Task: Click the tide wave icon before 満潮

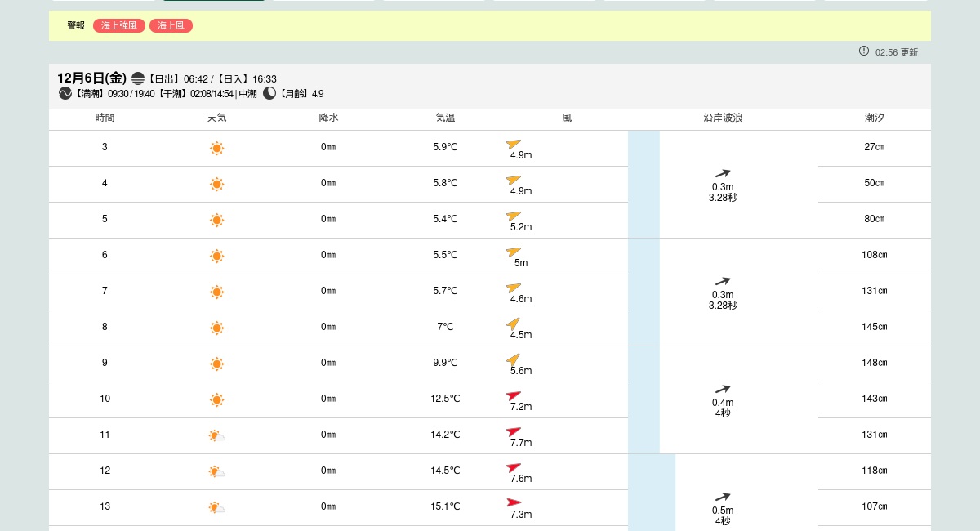Action: tap(65, 94)
